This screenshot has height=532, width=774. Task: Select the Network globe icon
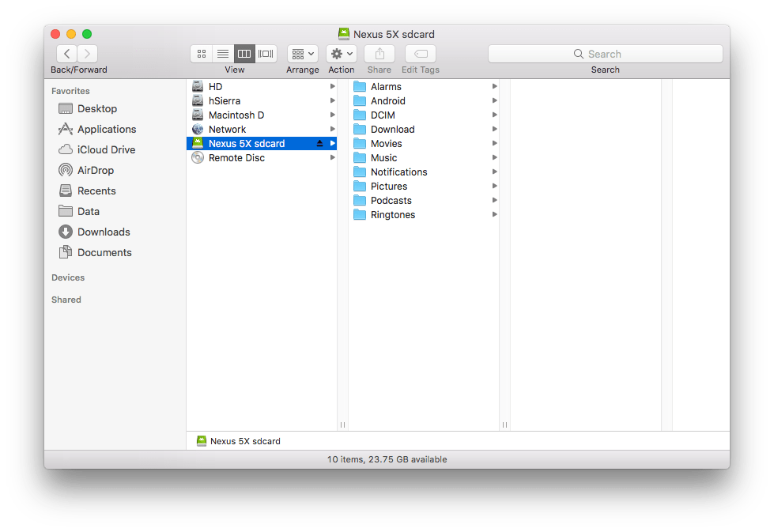[198, 130]
